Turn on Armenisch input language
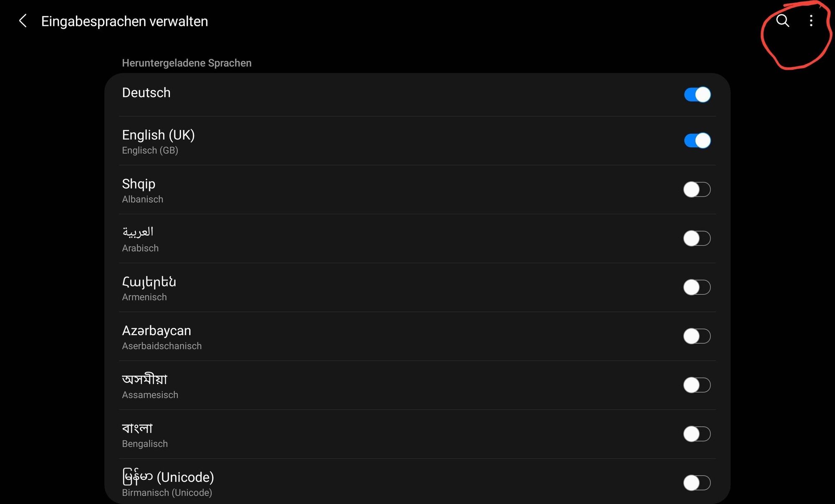 (697, 287)
